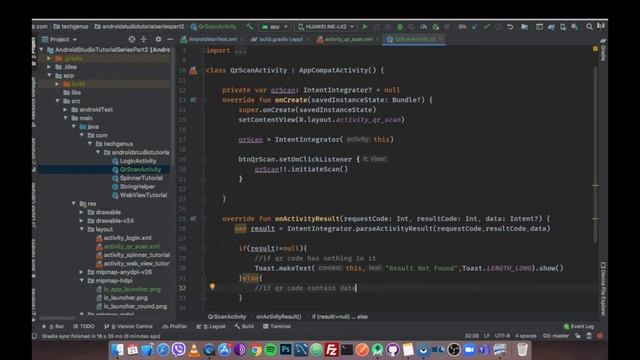Open the Build tool window
Viewport: 640px width, 360px height.
[x=244, y=327]
